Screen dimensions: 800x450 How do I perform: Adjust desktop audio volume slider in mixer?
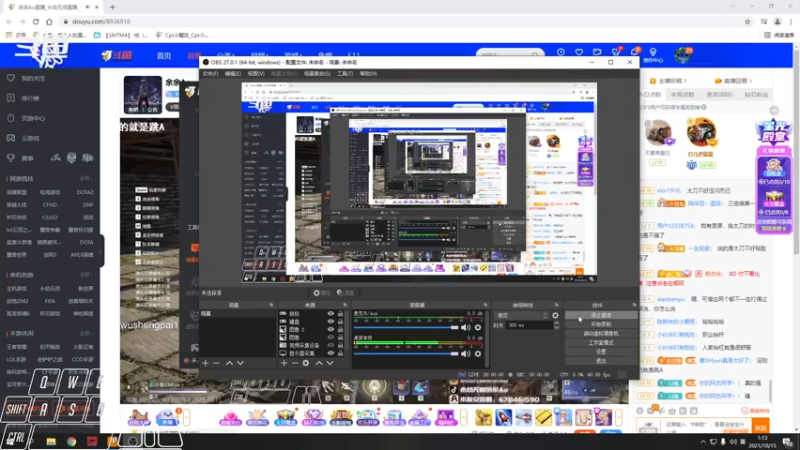click(x=406, y=354)
